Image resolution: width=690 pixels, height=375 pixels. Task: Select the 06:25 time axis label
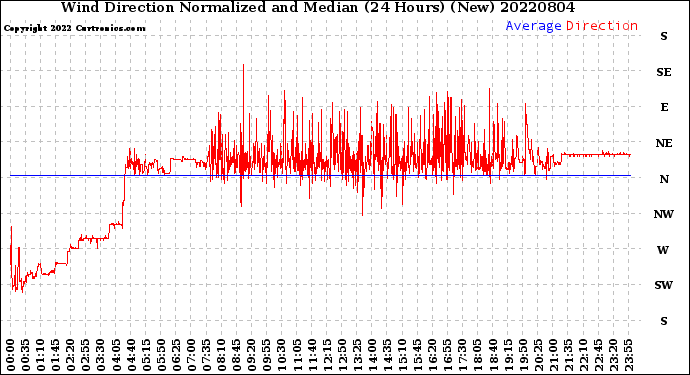176,355
